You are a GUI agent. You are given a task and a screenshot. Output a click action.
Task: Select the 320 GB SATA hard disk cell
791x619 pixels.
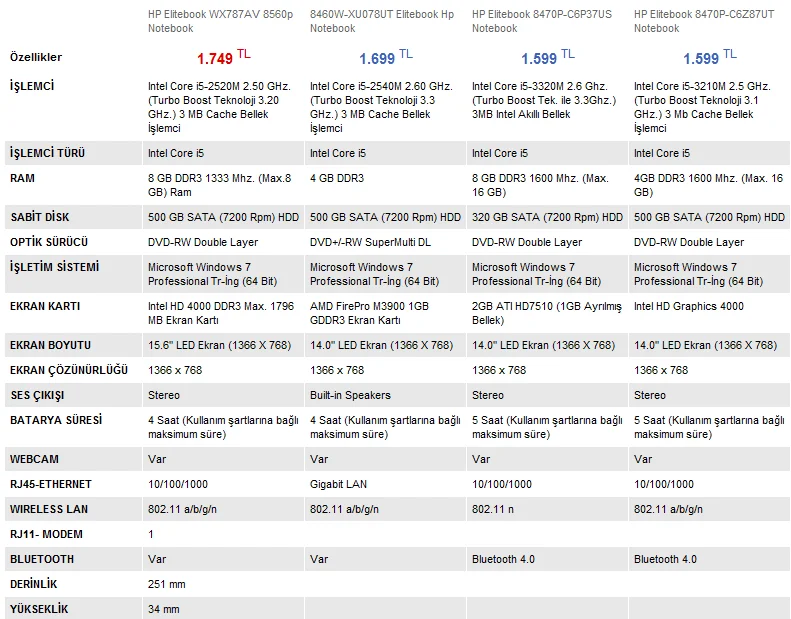pyautogui.click(x=546, y=217)
